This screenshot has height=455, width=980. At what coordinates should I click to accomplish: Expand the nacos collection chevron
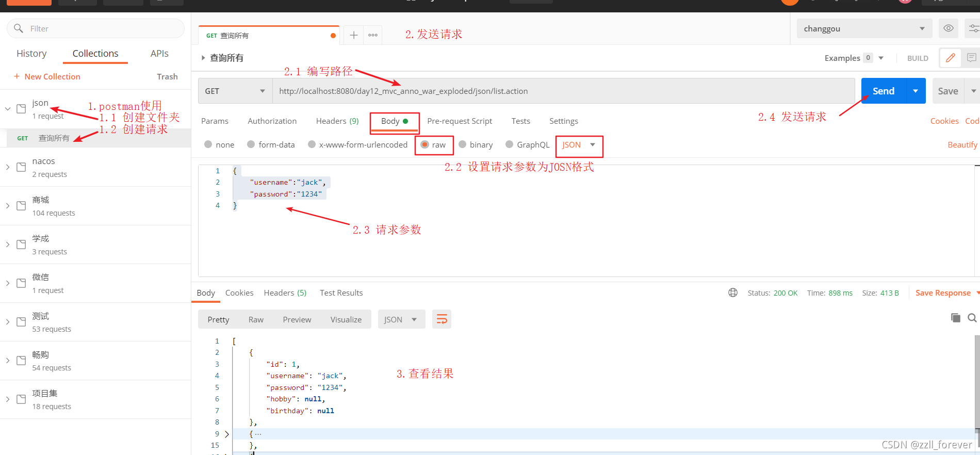click(x=8, y=167)
